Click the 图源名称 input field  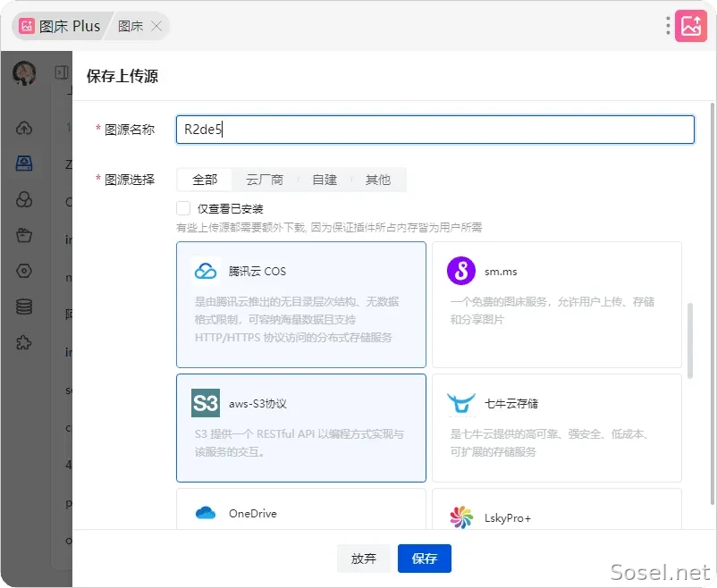click(x=435, y=130)
